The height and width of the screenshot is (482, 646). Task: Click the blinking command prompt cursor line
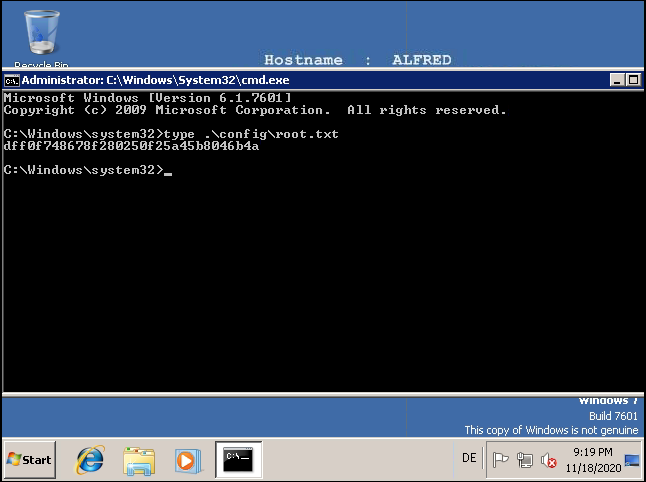click(x=88, y=170)
